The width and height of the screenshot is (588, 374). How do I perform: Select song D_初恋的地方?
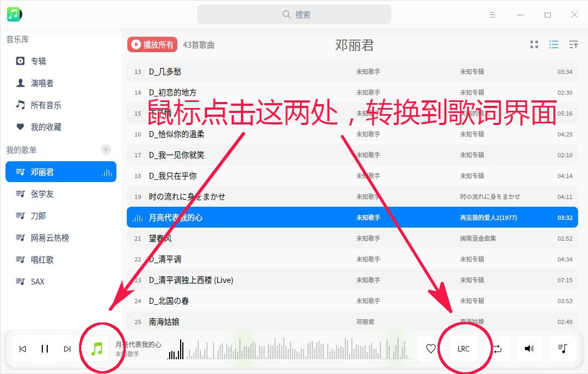352,93
